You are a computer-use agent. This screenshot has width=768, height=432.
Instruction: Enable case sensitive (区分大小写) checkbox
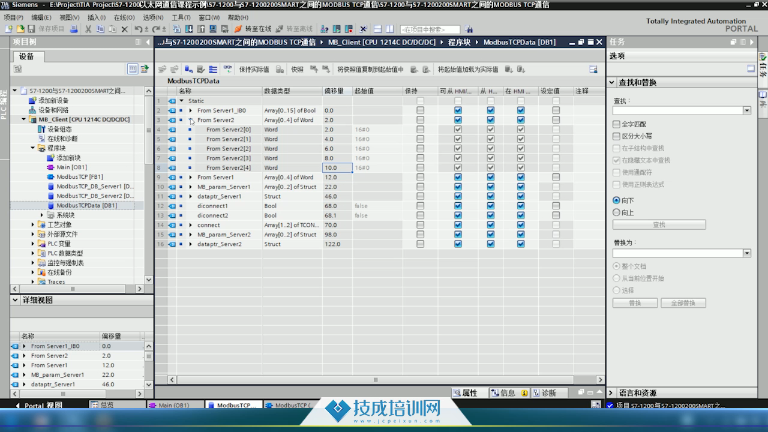[616, 136]
